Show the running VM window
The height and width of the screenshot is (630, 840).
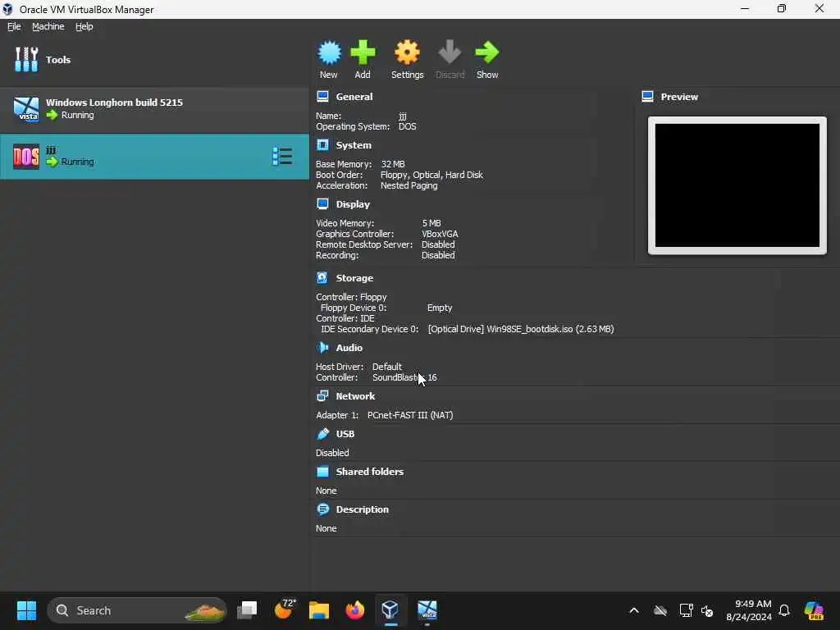coord(487,59)
